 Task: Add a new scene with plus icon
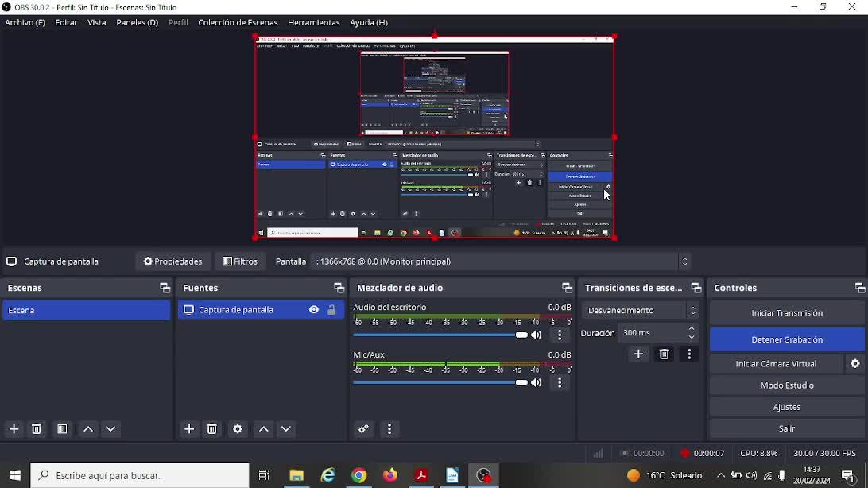pyautogui.click(x=14, y=429)
